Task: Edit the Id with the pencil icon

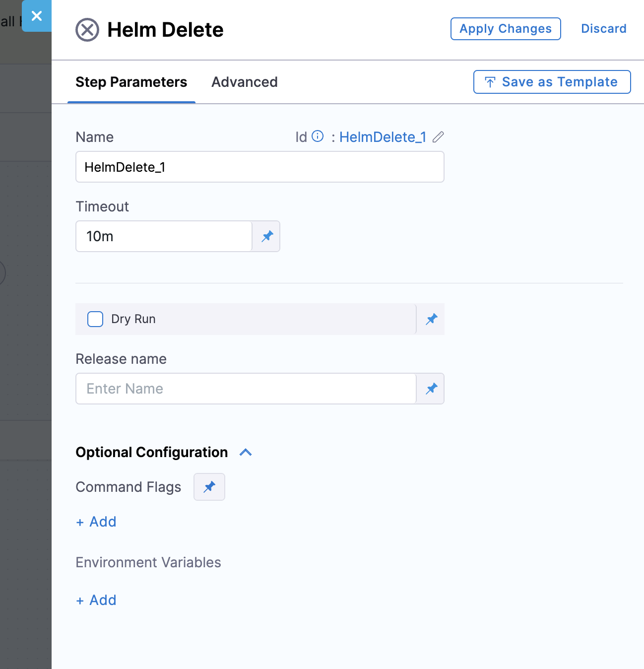Action: click(x=438, y=137)
